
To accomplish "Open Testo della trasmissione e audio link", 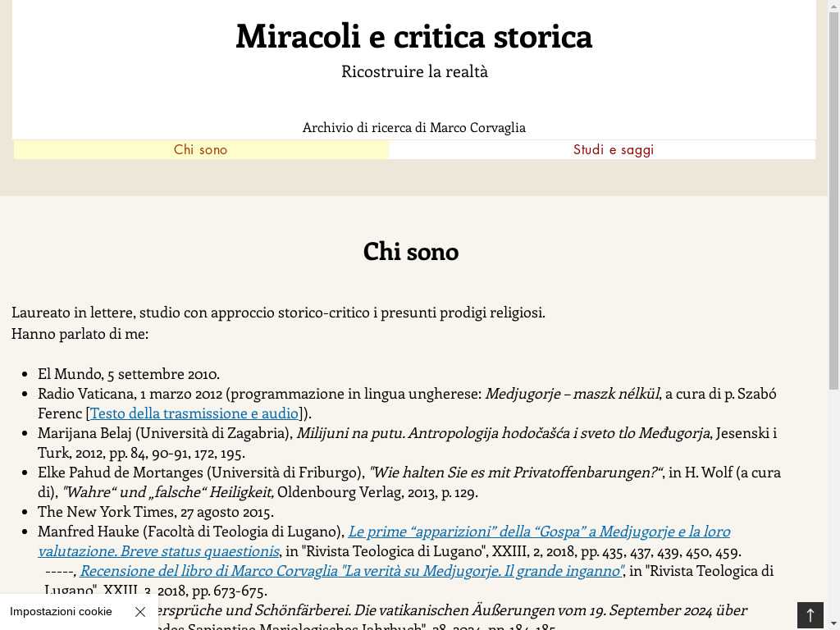I will point(194,413).
